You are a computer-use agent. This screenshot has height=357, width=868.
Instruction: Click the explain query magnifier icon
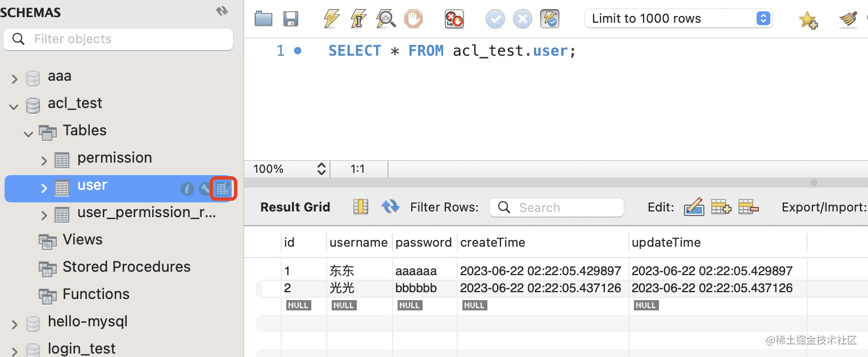[x=386, y=19]
